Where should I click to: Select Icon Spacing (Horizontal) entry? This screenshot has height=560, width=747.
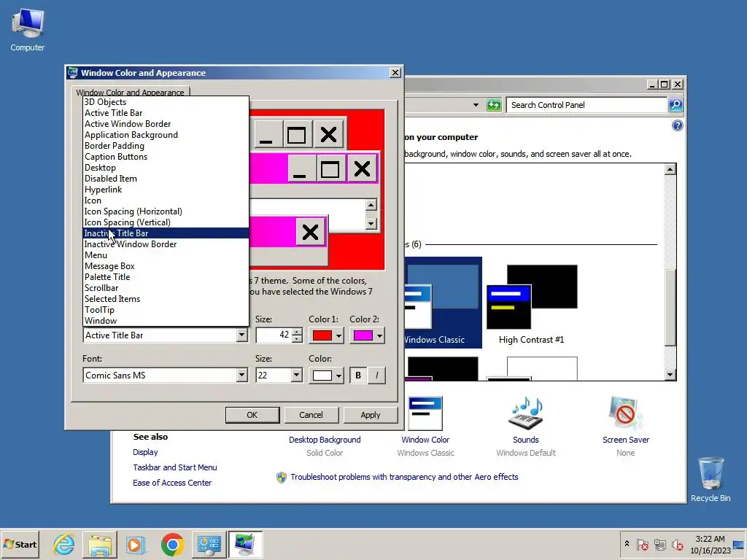[166, 211]
